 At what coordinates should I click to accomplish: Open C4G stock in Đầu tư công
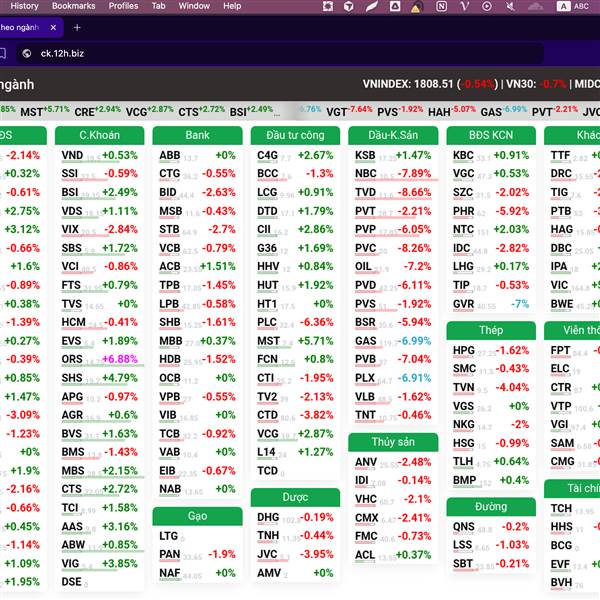click(295, 155)
